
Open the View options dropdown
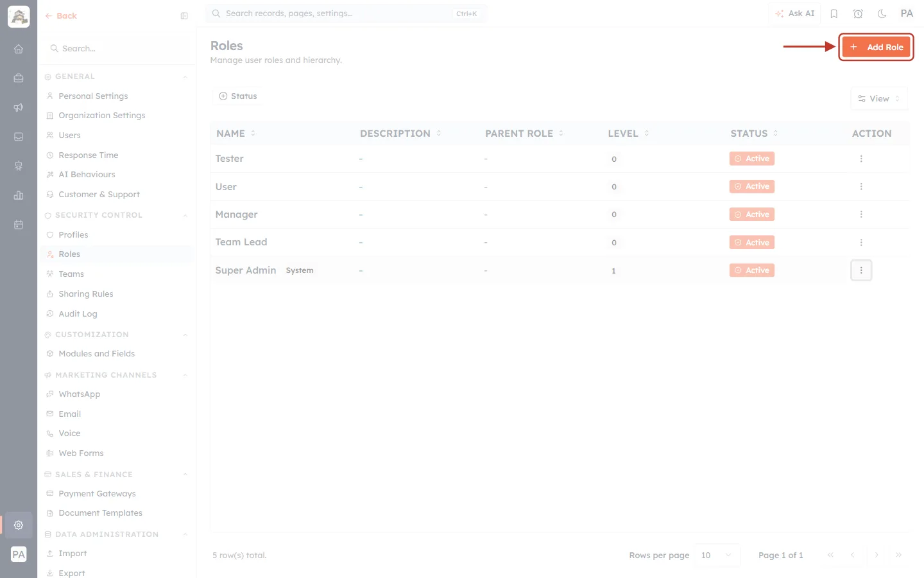pos(879,99)
